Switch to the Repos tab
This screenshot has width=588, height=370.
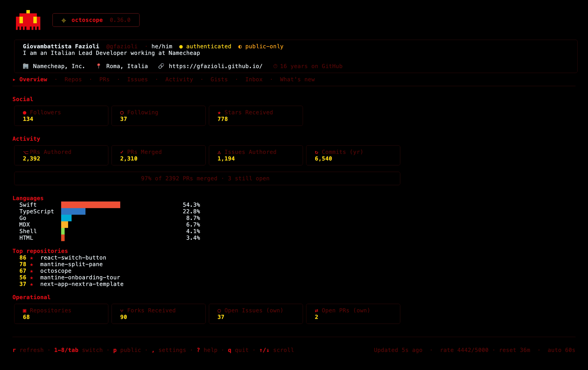pyautogui.click(x=73, y=79)
